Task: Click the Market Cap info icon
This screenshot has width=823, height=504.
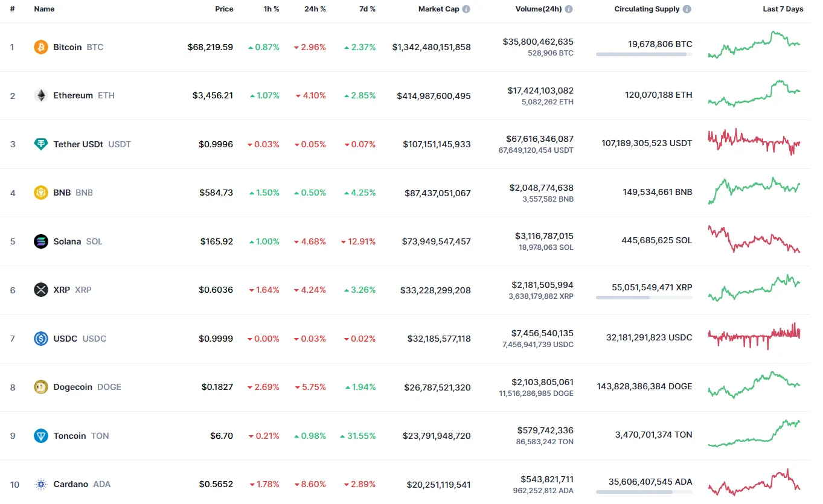Action: pos(466,9)
